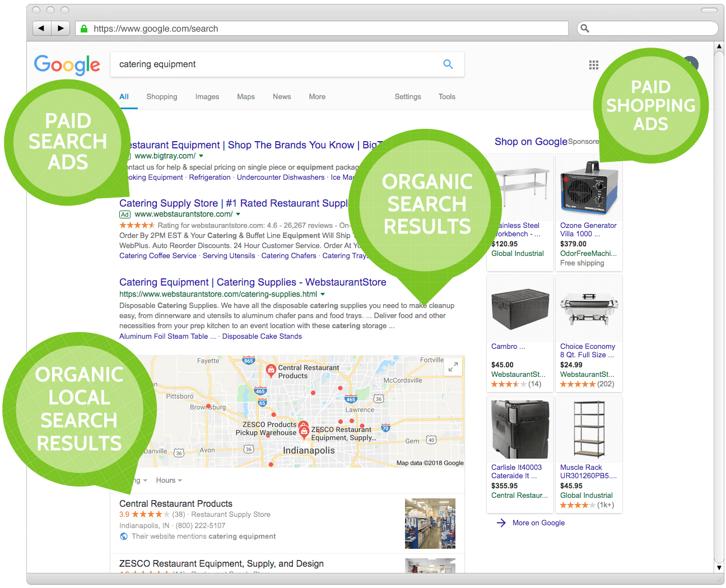The image size is (726, 588).
Task: Click the Indianapolis label on the map
Action: click(x=309, y=451)
